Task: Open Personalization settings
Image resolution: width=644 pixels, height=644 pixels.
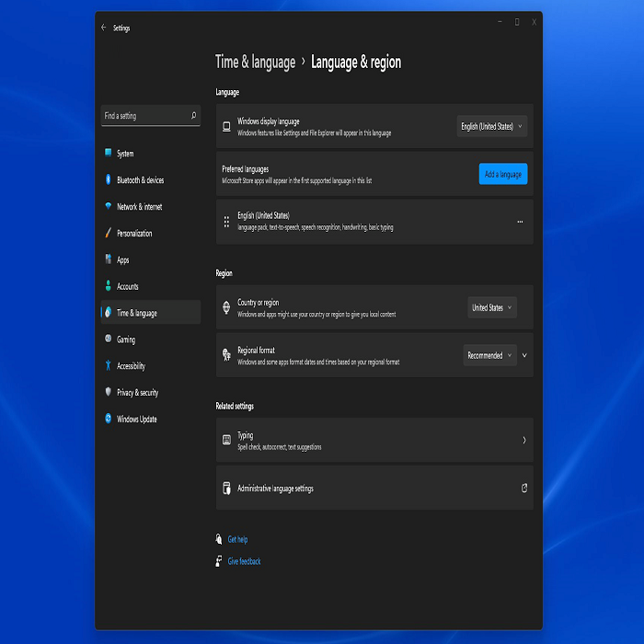Action: [x=151, y=233]
